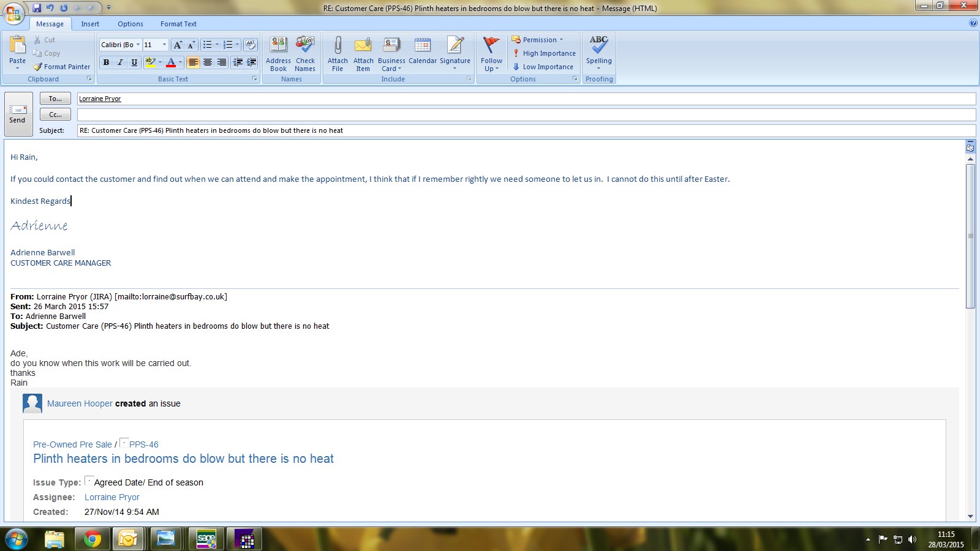Toggle Center text alignment
The image size is (980, 551).
(208, 62)
